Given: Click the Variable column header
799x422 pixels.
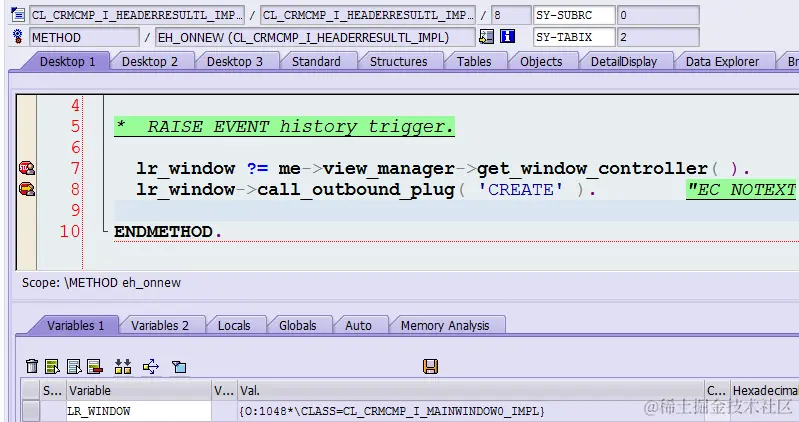Looking at the screenshot, I should tap(139, 390).
